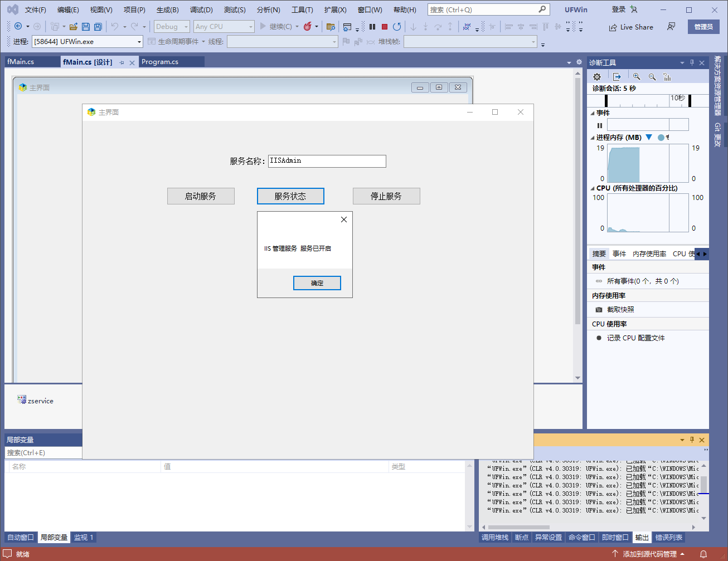Save the current file with the disk icon
This screenshot has width=728, height=561.
click(86, 26)
